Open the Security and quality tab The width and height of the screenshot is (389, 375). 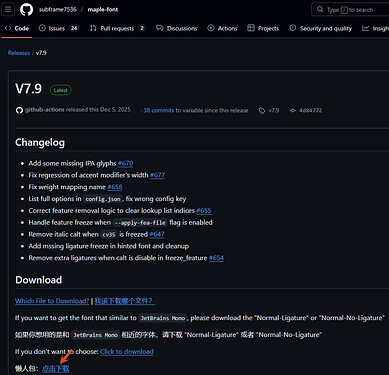(x=321, y=28)
